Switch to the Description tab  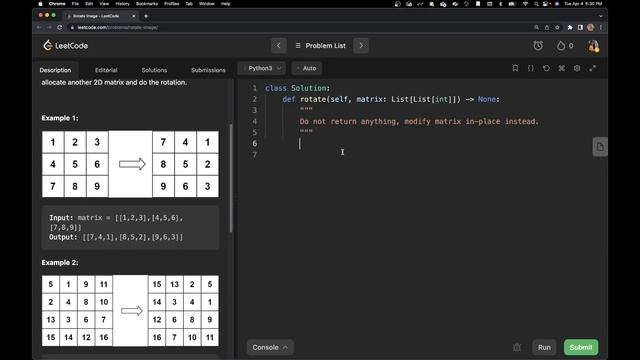pyautogui.click(x=56, y=70)
